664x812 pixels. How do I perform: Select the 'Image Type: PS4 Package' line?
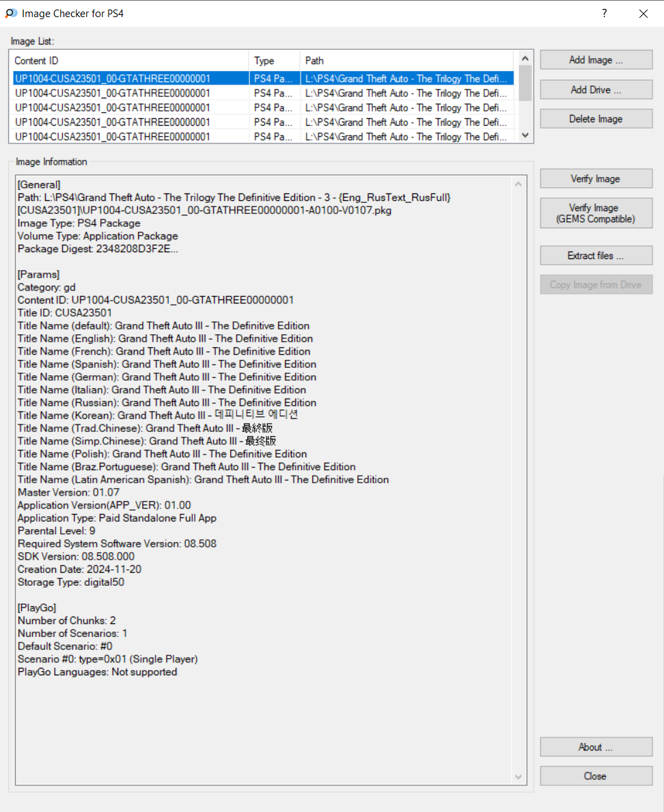pos(79,224)
